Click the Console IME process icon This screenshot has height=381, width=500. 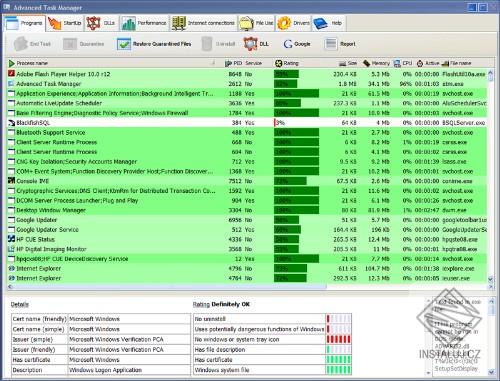(x=11, y=181)
